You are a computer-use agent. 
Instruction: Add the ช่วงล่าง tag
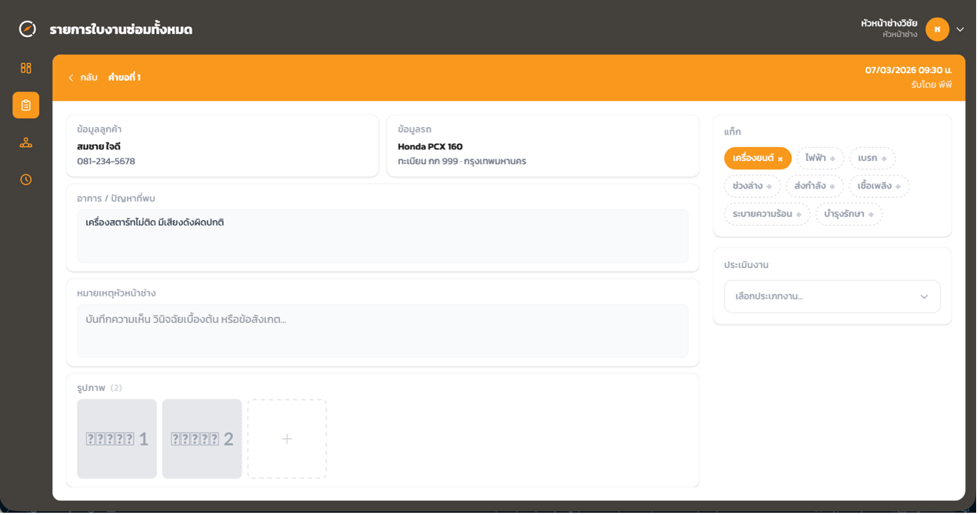(755, 186)
